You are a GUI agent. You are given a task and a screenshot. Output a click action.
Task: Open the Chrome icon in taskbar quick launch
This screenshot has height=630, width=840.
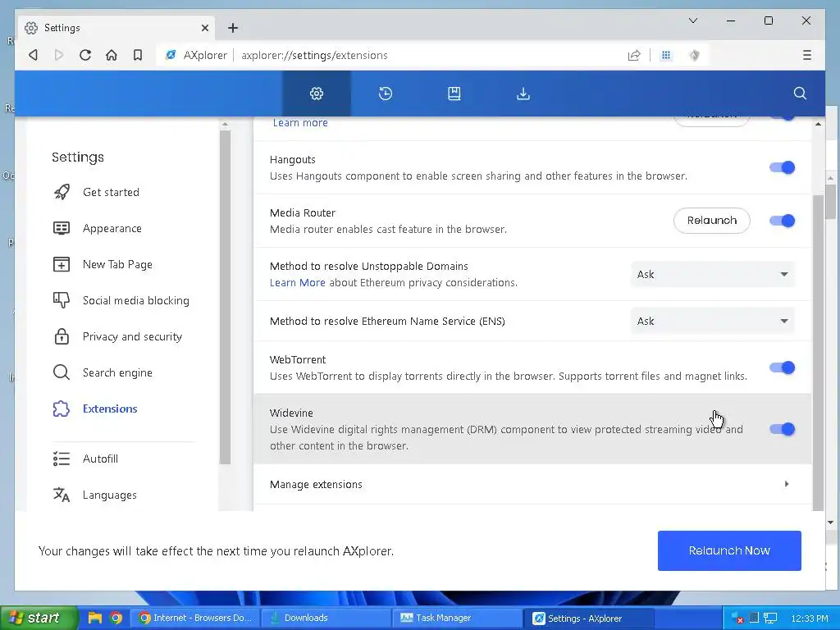[x=116, y=618]
